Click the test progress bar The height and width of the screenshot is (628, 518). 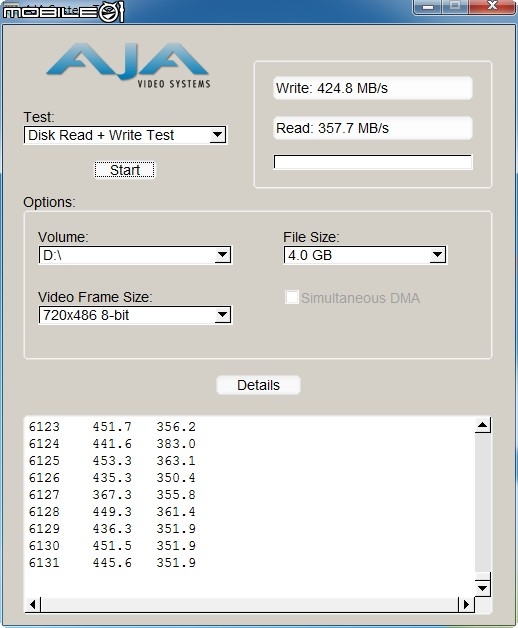pos(373,162)
